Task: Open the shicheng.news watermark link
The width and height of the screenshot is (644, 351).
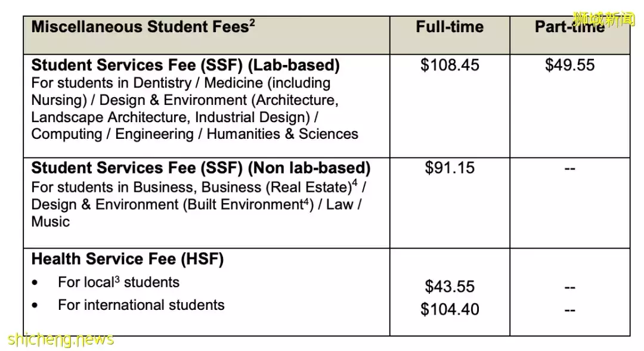Action: tap(60, 340)
